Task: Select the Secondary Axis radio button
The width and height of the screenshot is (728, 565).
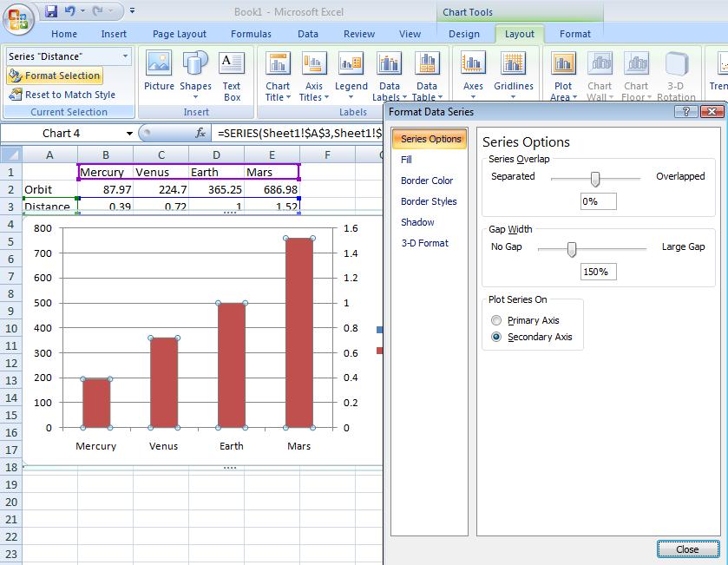Action: (496, 337)
